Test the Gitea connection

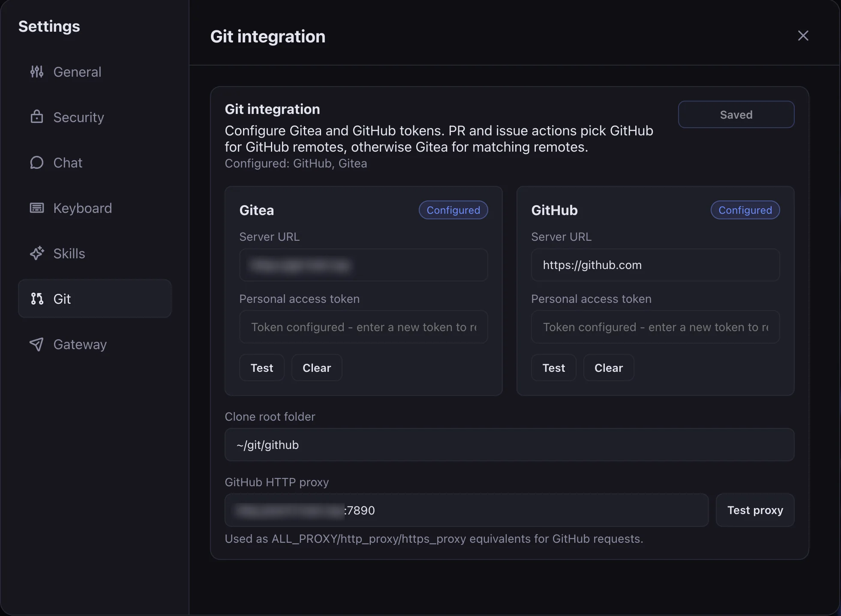(x=262, y=368)
